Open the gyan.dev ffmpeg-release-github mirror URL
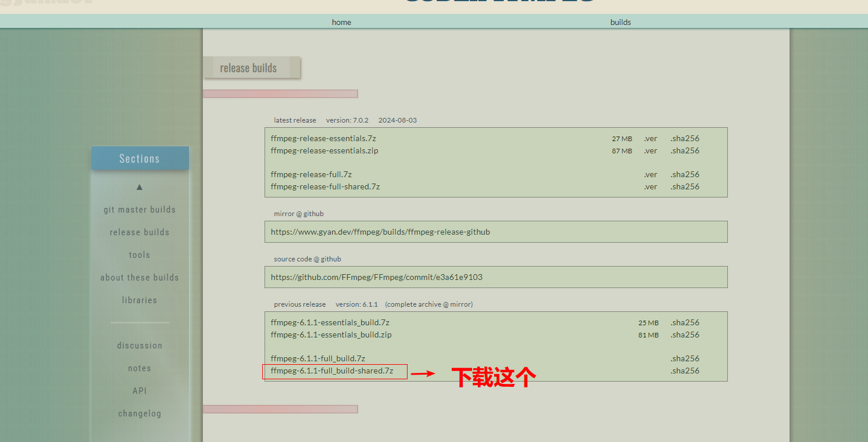This screenshot has width=868, height=442. 380,232
